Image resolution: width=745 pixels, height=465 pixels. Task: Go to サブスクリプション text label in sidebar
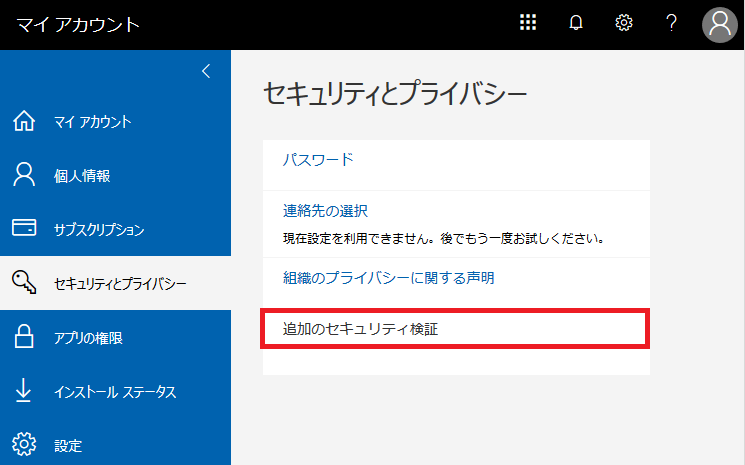[99, 230]
